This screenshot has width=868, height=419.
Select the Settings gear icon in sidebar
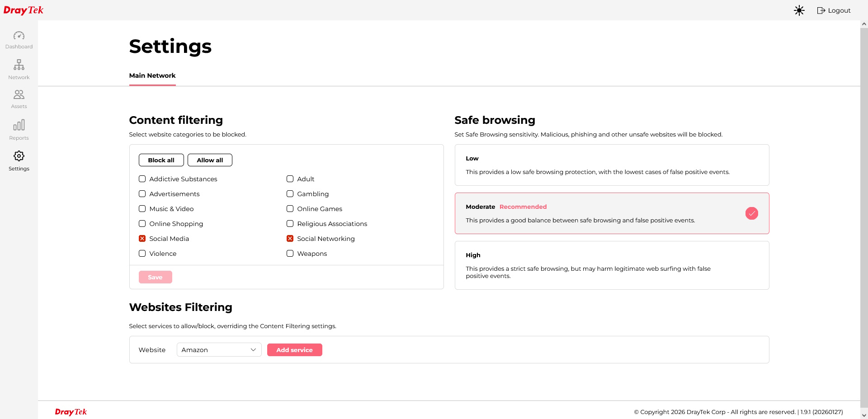[19, 156]
